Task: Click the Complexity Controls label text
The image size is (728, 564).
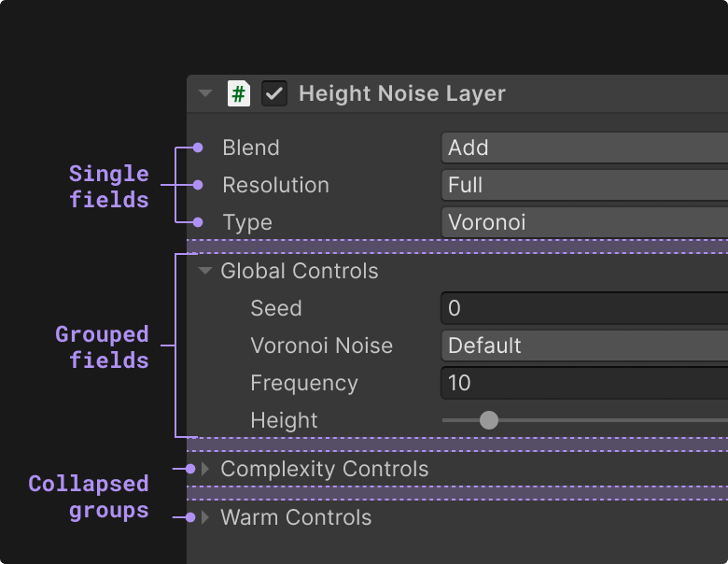Action: pyautogui.click(x=325, y=470)
